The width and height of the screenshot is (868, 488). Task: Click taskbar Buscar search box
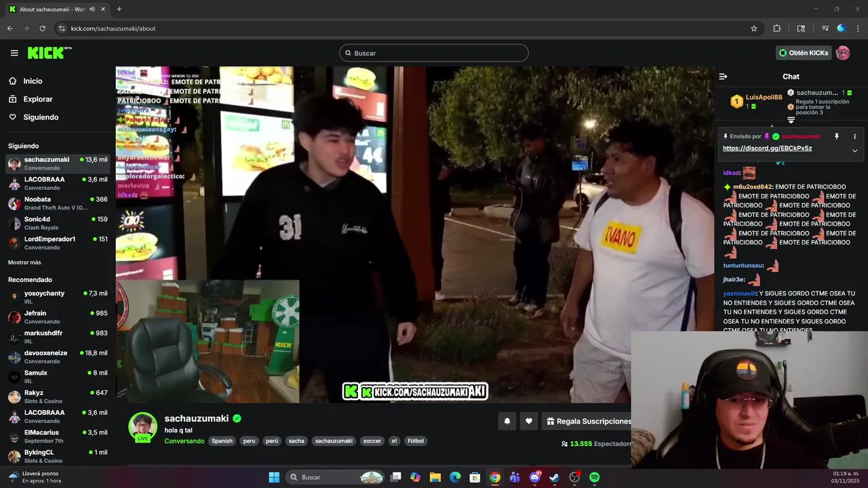336,477
